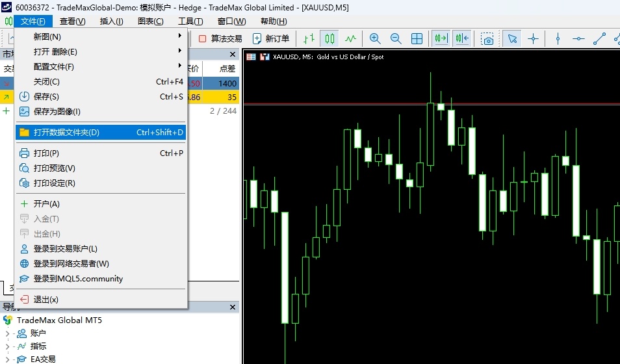
Task: Open the 文件(F) menu
Action: click(x=33, y=21)
